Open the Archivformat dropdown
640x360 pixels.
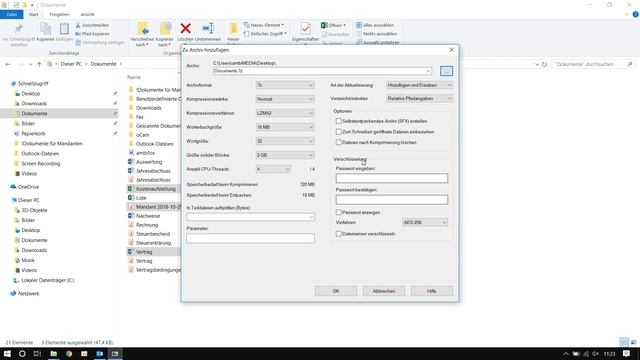click(285, 85)
